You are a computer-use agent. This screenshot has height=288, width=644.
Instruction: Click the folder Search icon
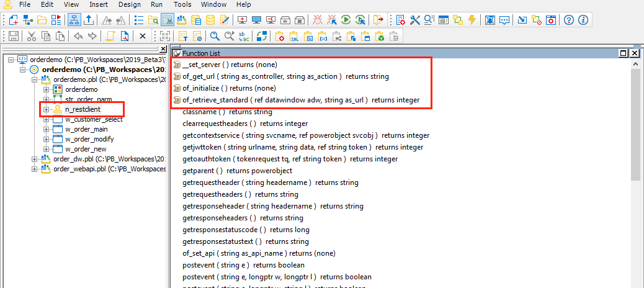[153, 19]
